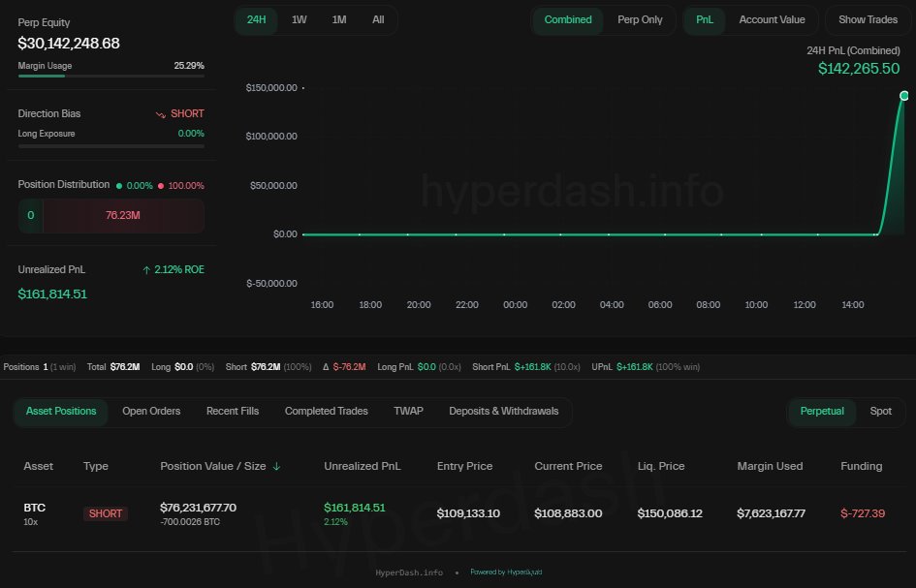The height and width of the screenshot is (588, 916).
Task: Select the PnL chart mode
Action: point(705,19)
